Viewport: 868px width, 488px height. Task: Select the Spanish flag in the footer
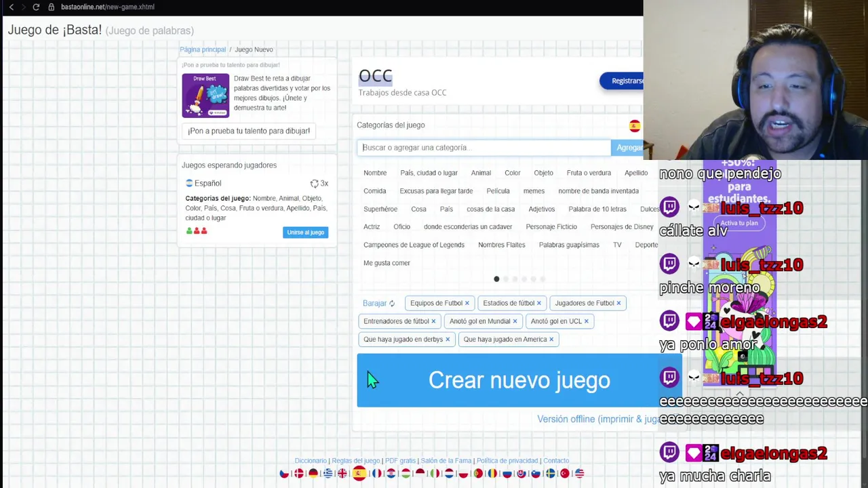pos(359,473)
